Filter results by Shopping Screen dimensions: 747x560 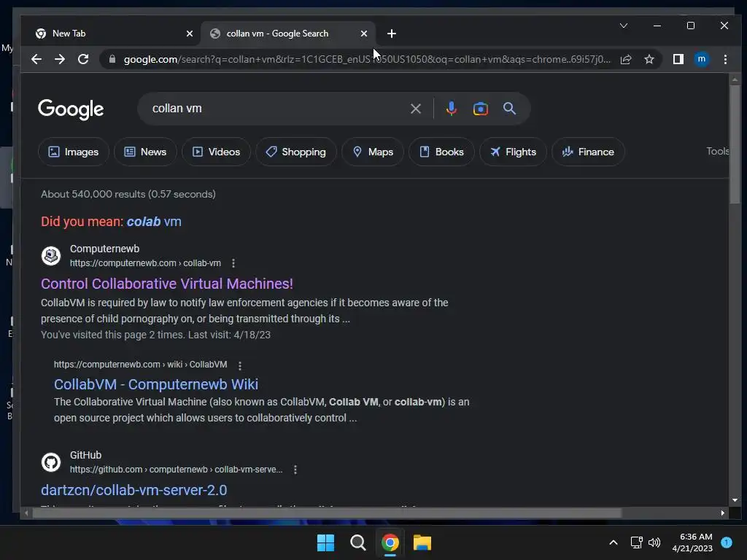(296, 152)
